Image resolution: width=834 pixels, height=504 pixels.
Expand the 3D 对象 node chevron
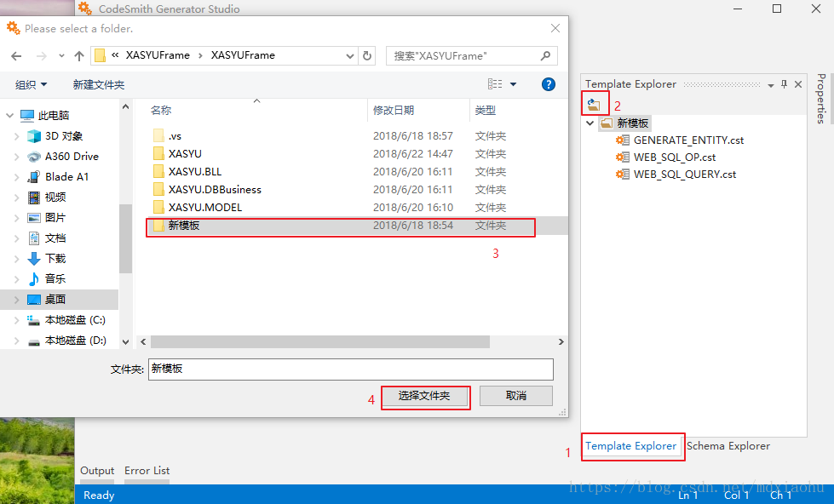pyautogui.click(x=16, y=136)
